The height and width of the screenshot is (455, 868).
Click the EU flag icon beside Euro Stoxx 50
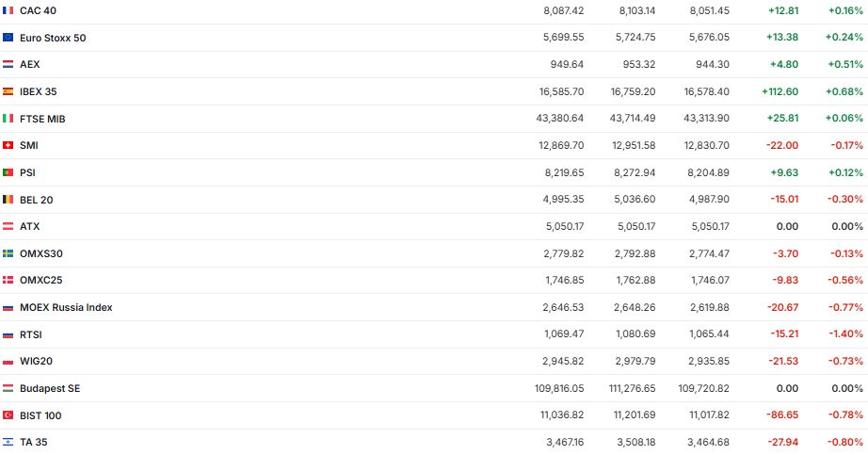pos(8,38)
